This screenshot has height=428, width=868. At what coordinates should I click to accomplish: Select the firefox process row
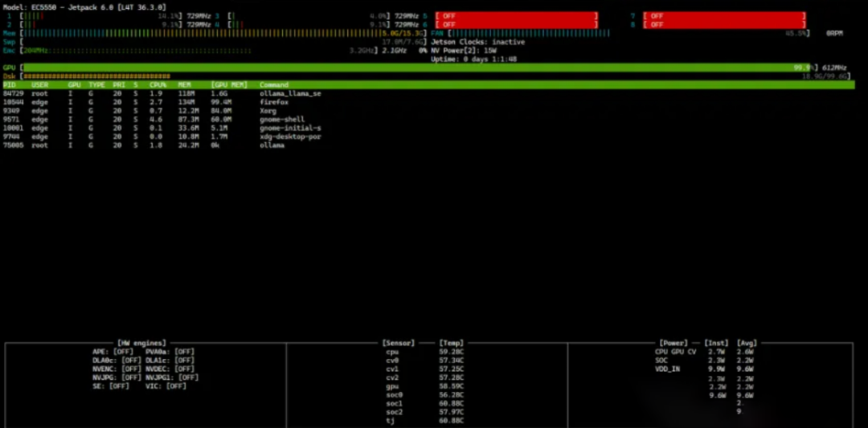[145, 102]
